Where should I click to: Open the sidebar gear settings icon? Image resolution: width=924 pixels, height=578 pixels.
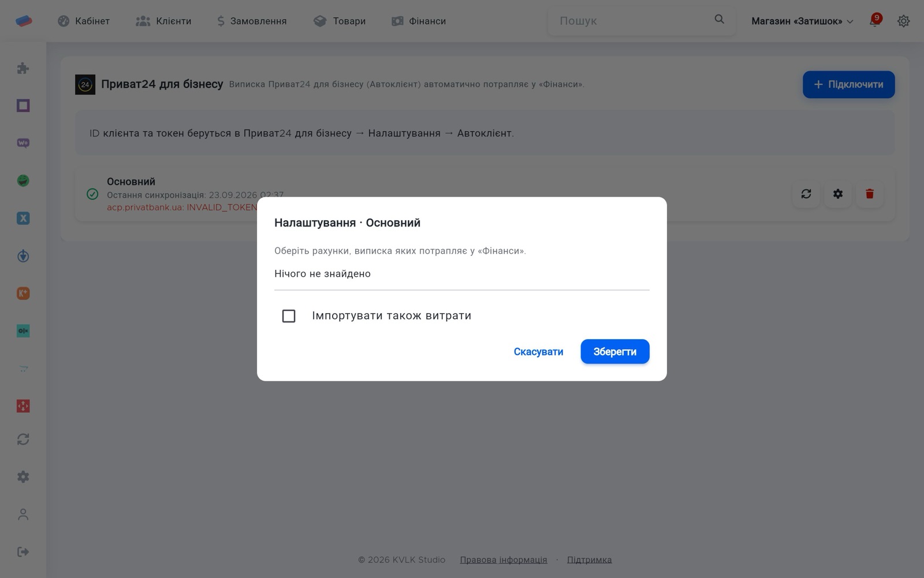[x=23, y=477]
